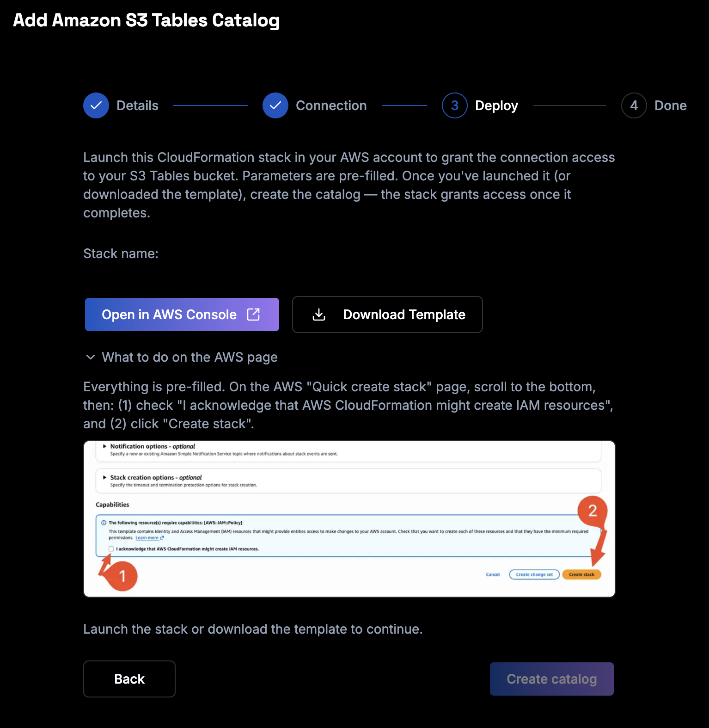Click the 'Add Amazon S3 Tables Catalog' heading
This screenshot has width=709, height=728.
point(146,20)
